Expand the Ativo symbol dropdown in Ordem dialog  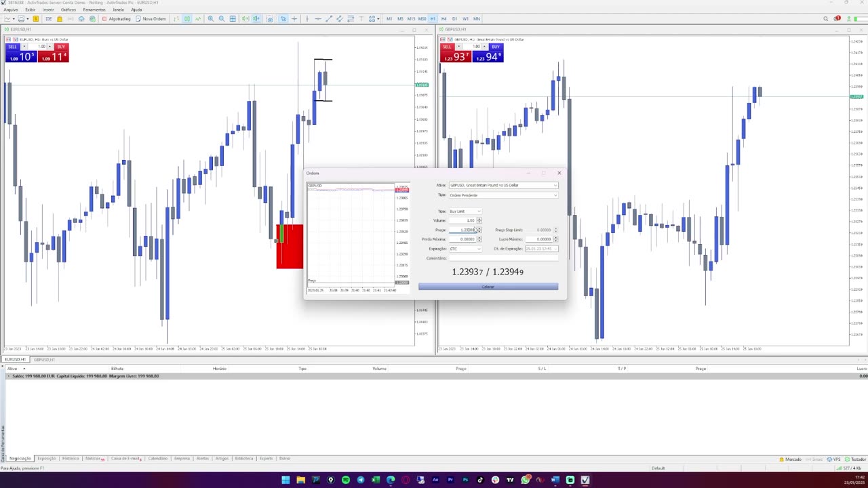pos(555,185)
